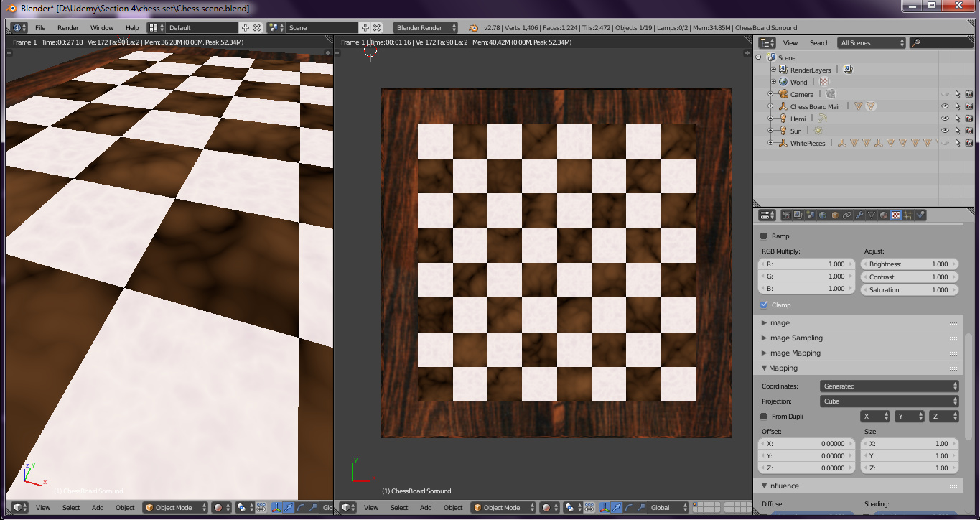Open Projection dropdown showing Cube

coord(889,401)
